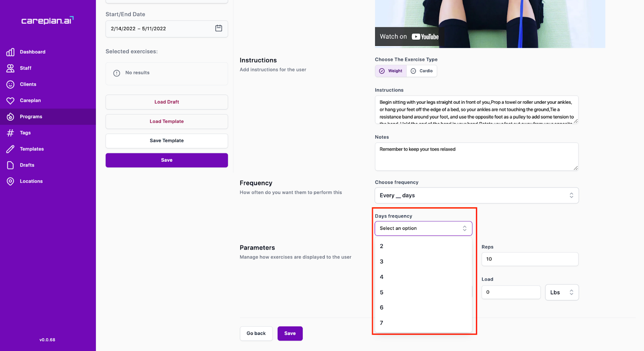Click the Careplan heart icon
Image resolution: width=644 pixels, height=351 pixels.
coord(10,101)
